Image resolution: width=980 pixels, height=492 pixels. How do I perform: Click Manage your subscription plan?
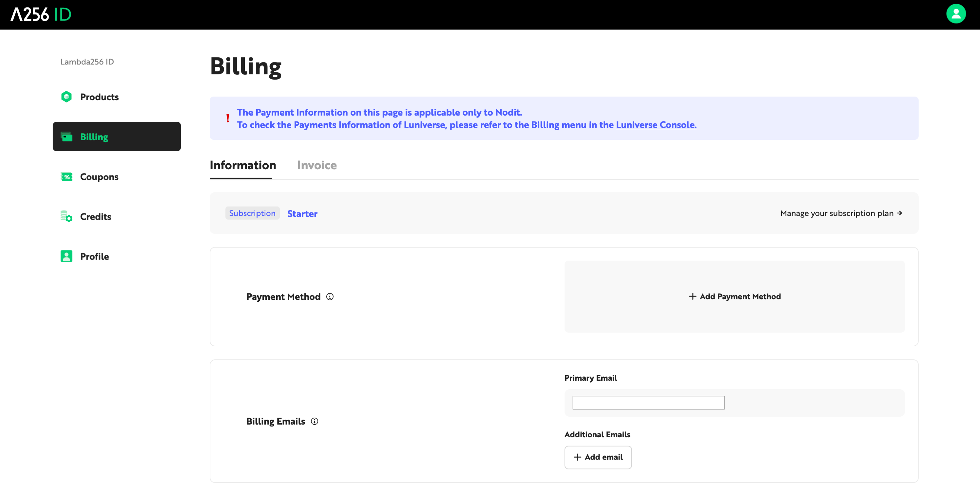[x=837, y=213]
